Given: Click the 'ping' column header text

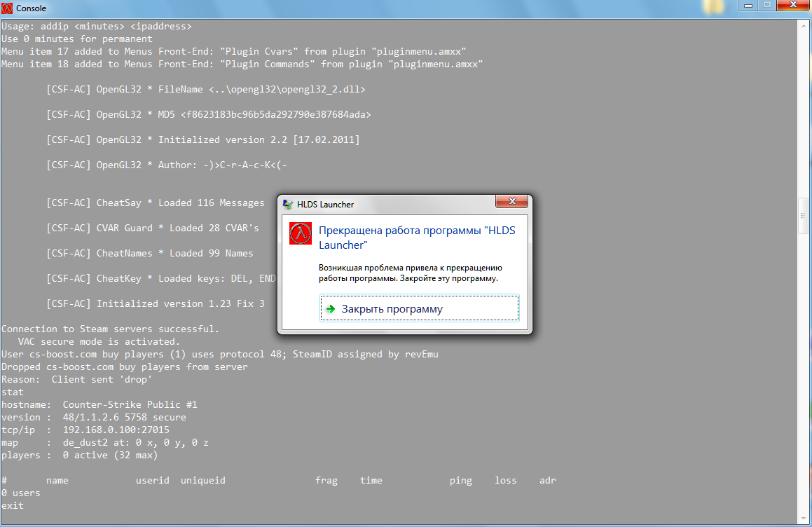Looking at the screenshot, I should point(461,481).
